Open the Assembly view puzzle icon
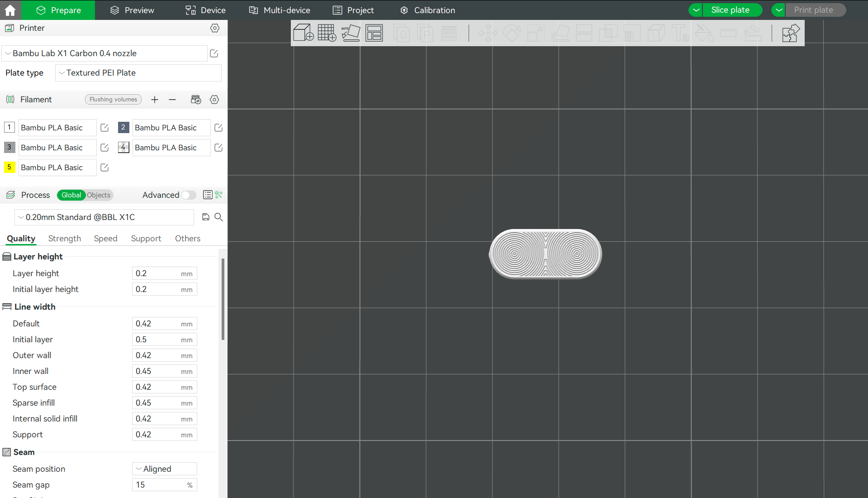The image size is (868, 498). pyautogui.click(x=791, y=33)
